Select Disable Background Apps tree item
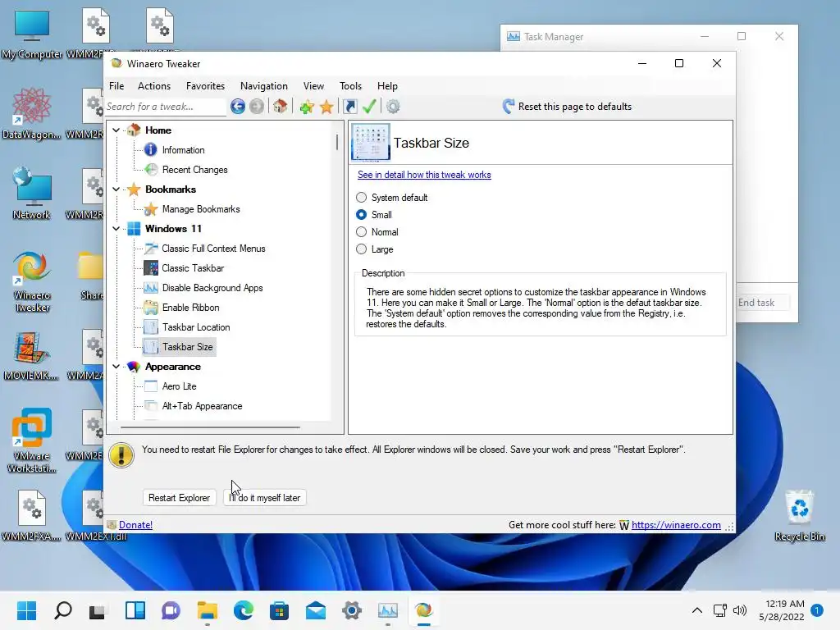 tap(212, 288)
